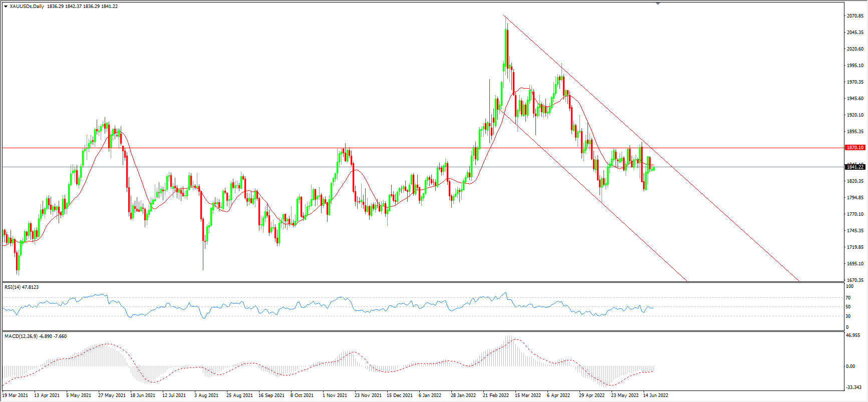Click the 1670.35 mark on the price scale

pos(854,280)
